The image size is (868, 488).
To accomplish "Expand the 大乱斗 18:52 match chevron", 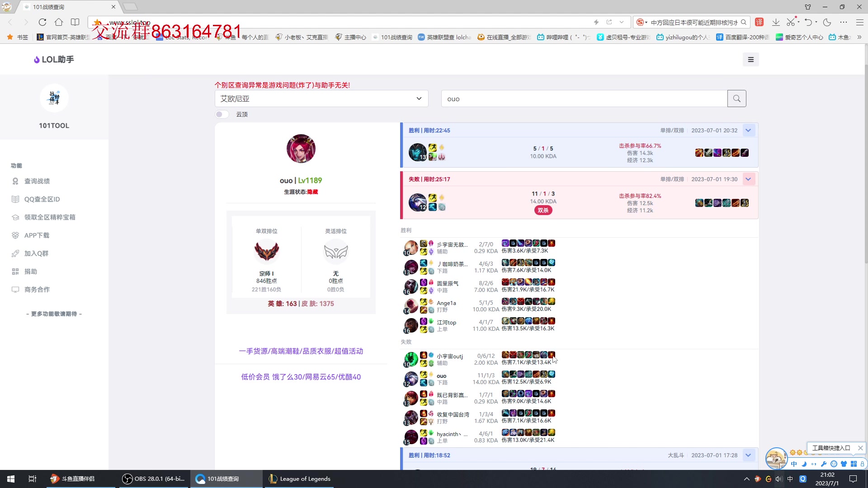I will coord(748,455).
